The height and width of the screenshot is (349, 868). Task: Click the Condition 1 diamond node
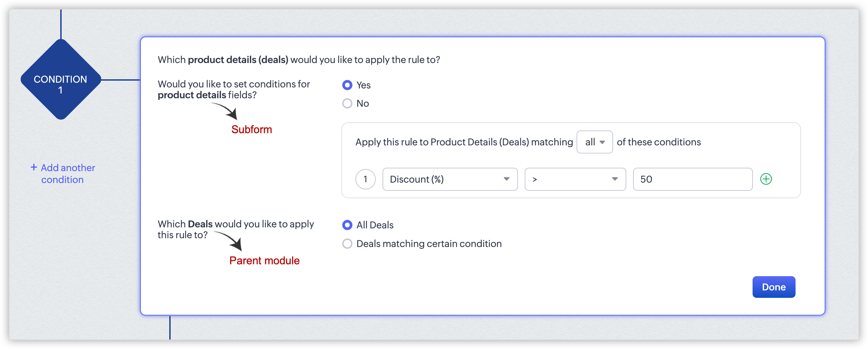click(x=61, y=80)
